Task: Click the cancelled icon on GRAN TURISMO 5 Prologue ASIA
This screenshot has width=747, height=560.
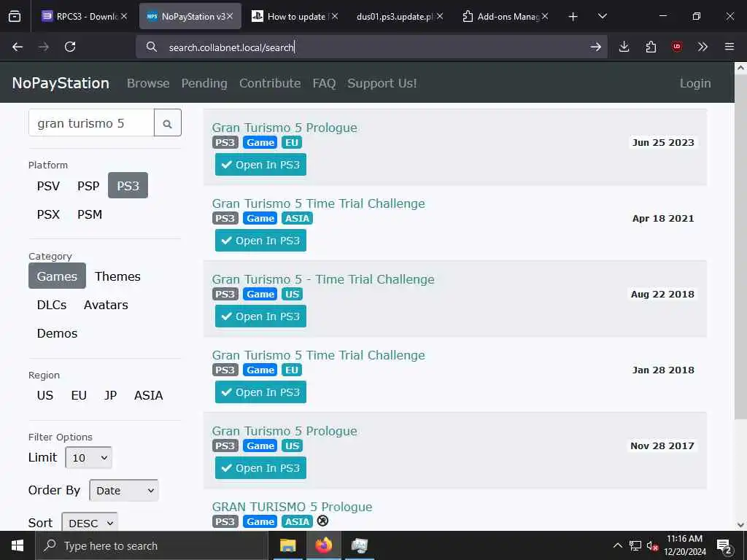Action: (322, 521)
